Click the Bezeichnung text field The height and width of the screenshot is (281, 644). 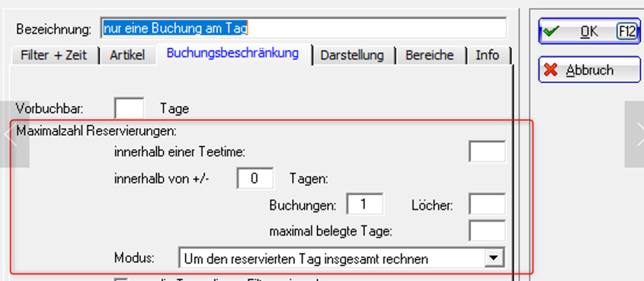pos(304,29)
